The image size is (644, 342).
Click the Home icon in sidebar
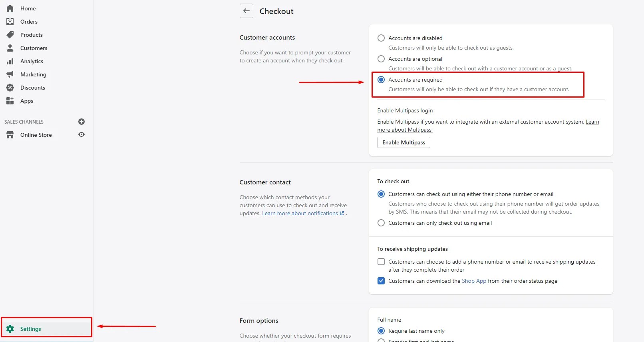[10, 8]
